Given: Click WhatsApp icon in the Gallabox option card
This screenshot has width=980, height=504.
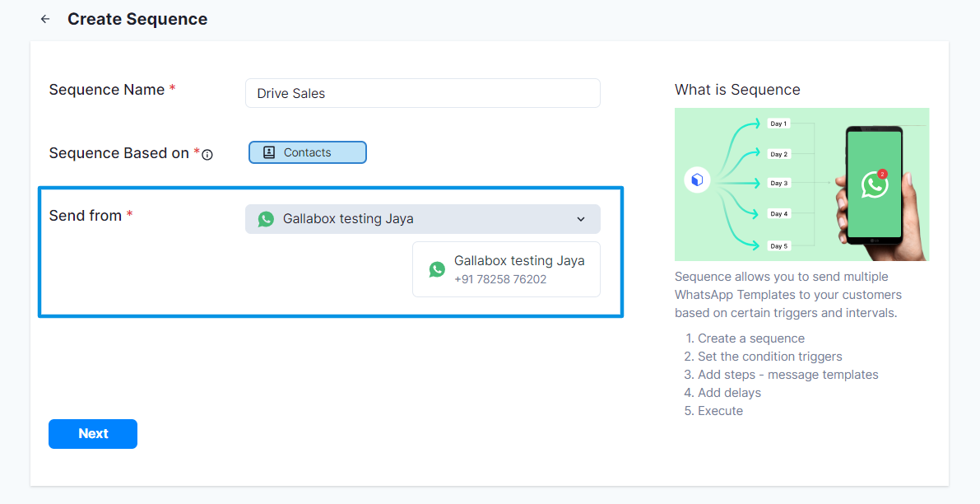Looking at the screenshot, I should (437, 269).
